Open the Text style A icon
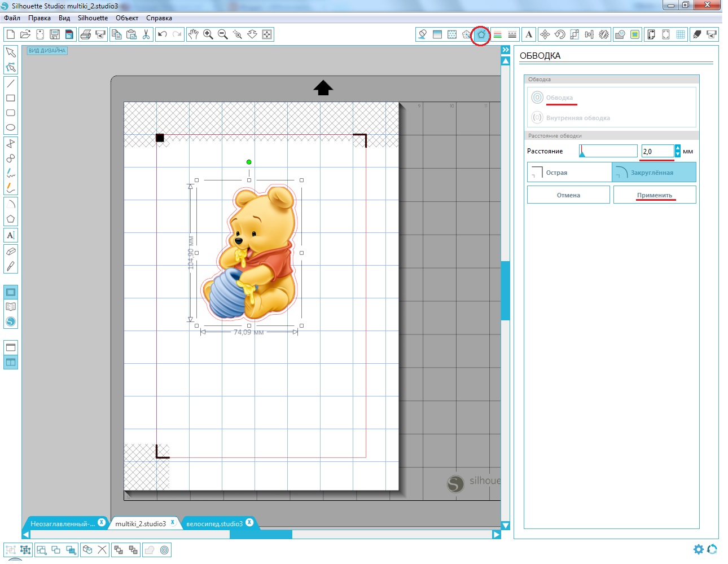 (x=529, y=34)
